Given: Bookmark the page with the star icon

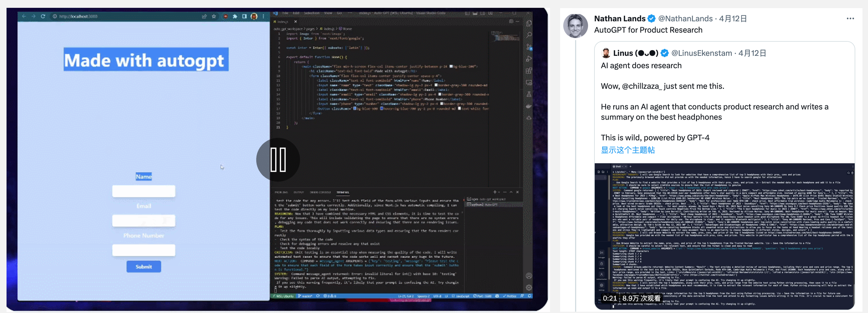Looking at the screenshot, I should click(214, 16).
